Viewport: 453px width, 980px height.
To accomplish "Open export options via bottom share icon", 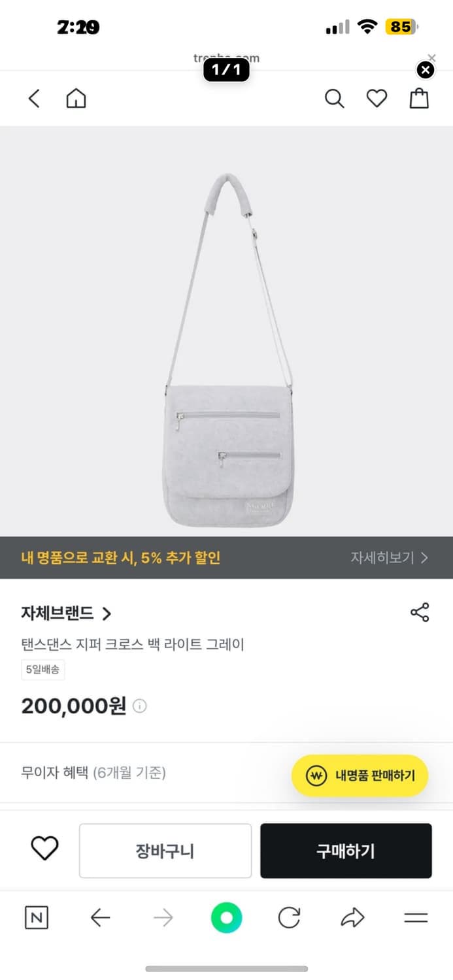I will (x=352, y=917).
